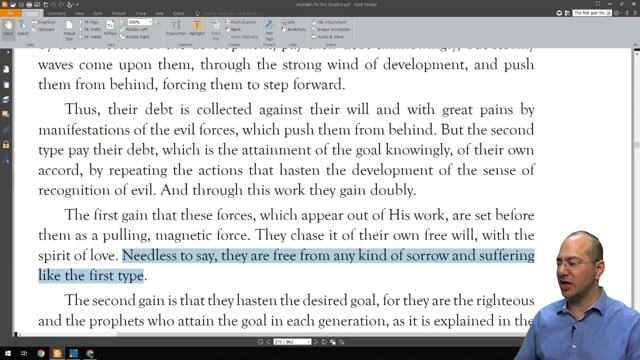
Task: Open the File menu tab
Action: pyautogui.click(x=10, y=13)
